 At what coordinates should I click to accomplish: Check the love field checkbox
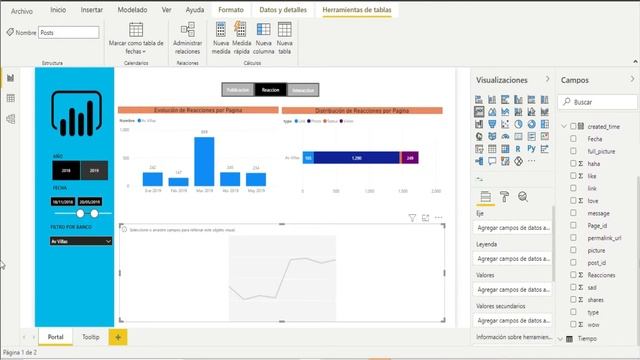573,200
